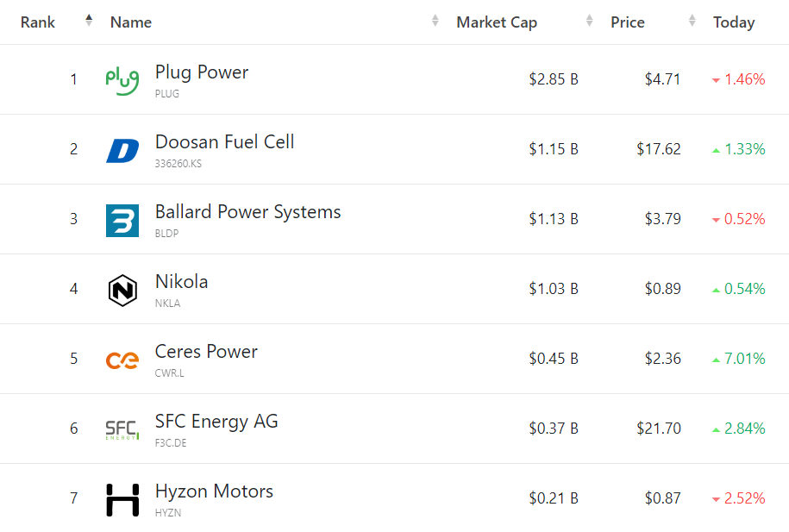This screenshot has height=532, width=789.
Task: Click the Ballard Power Systems logo icon
Action: (122, 221)
